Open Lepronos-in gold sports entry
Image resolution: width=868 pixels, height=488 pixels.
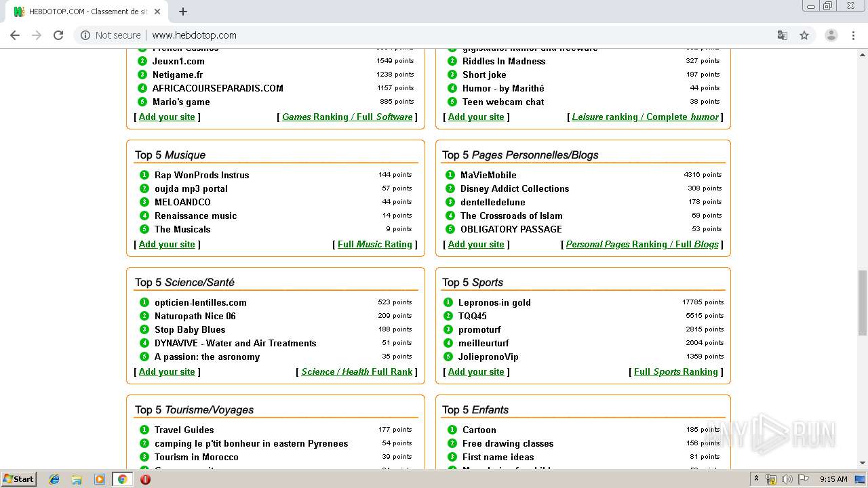(494, 302)
